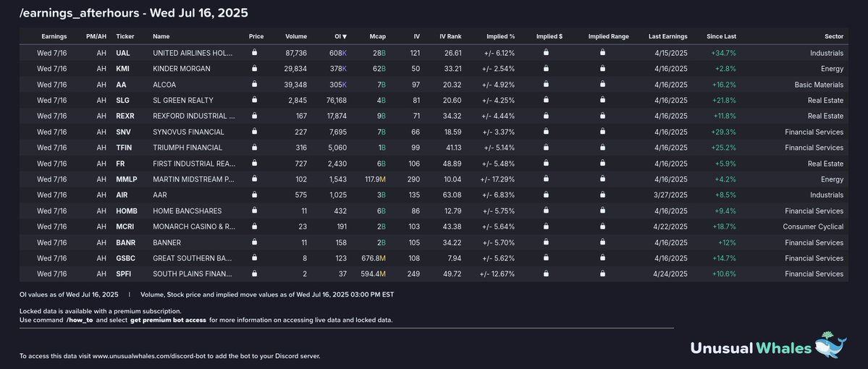Click the +/- 12.67% implied move
Image resolution: width=868 pixels, height=369 pixels.
coord(497,273)
